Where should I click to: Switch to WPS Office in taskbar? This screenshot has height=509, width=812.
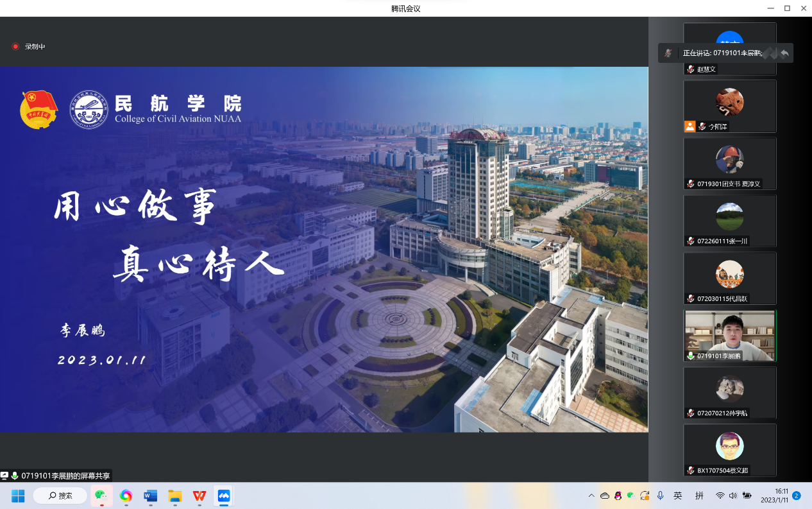point(199,496)
